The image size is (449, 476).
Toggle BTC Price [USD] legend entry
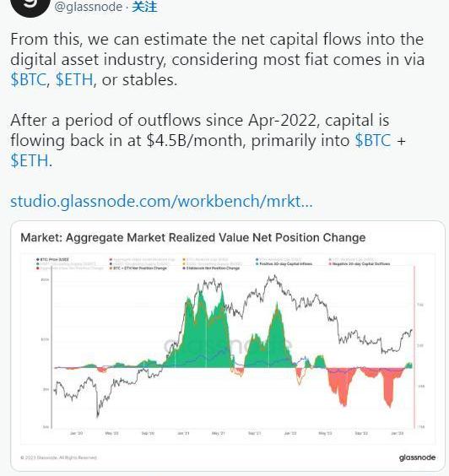52,260
